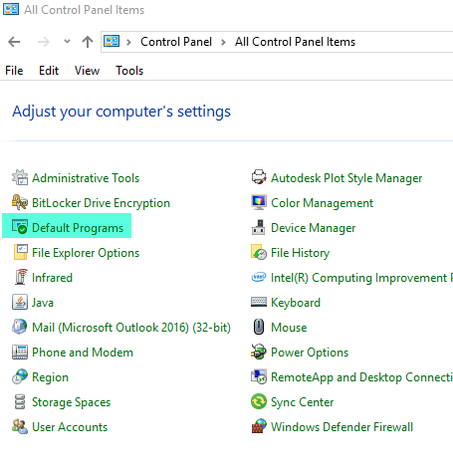This screenshot has width=453, height=476.
Task: Expand the chevron after Control Panel breadcrumb
Action: coord(223,42)
